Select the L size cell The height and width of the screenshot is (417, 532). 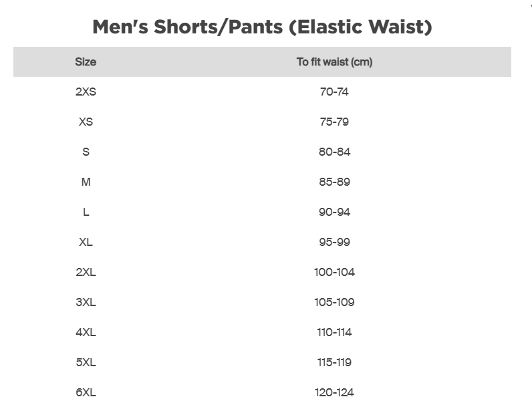point(86,212)
